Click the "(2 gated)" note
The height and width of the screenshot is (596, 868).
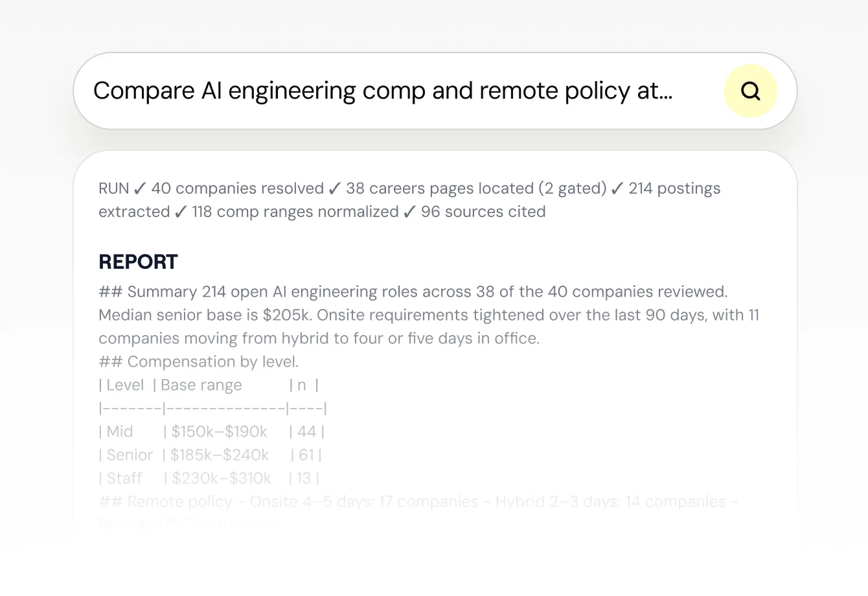tap(573, 189)
